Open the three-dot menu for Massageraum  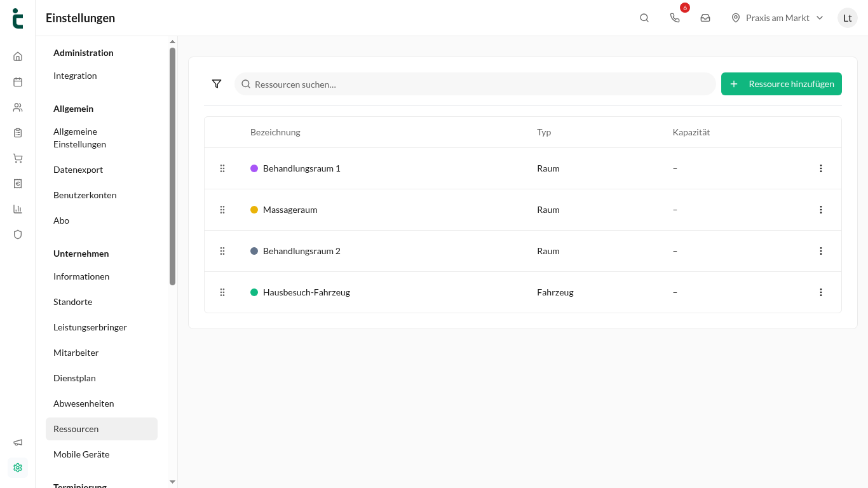click(x=821, y=210)
